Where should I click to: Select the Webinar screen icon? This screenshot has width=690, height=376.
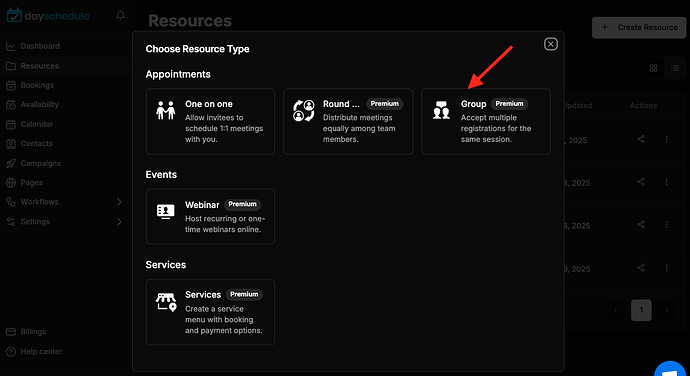pyautogui.click(x=166, y=211)
